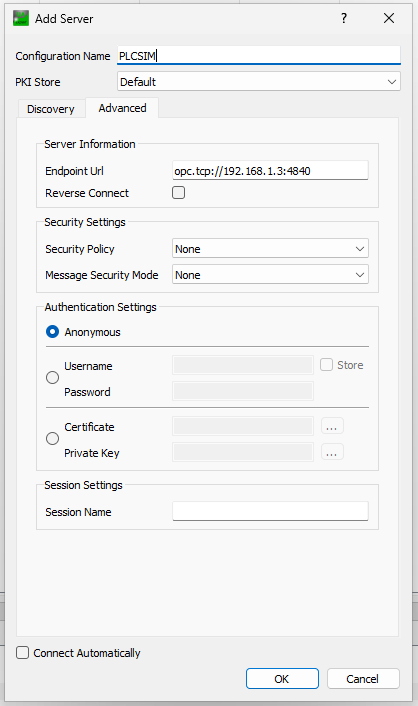Confirm with the OK button
This screenshot has height=706, width=418.
[x=282, y=679]
